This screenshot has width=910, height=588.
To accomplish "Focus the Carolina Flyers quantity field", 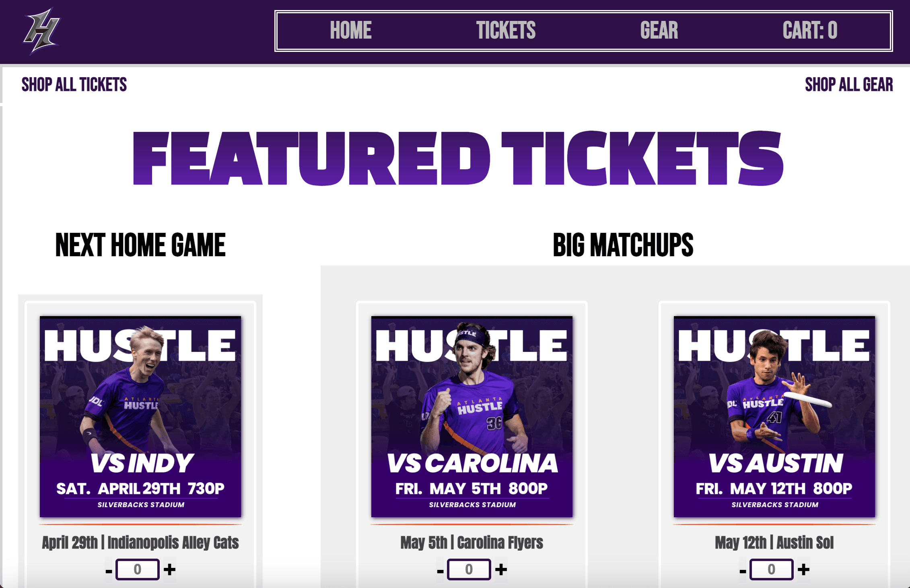I will tap(469, 569).
